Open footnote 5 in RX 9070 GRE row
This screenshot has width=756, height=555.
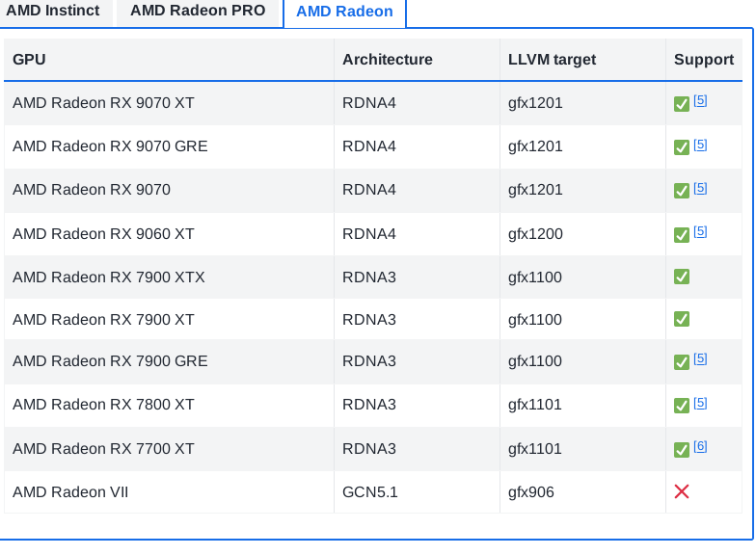tap(700, 145)
